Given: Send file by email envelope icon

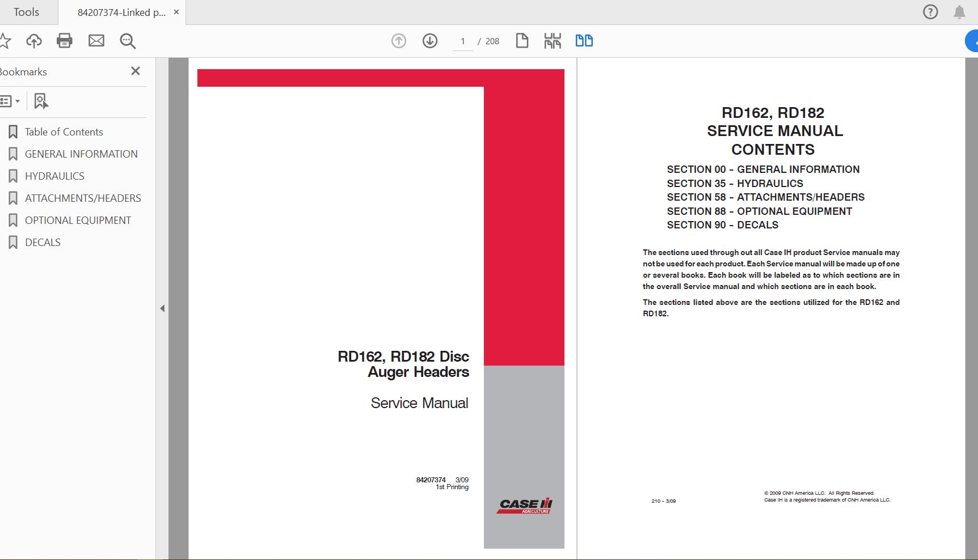Looking at the screenshot, I should click(96, 40).
